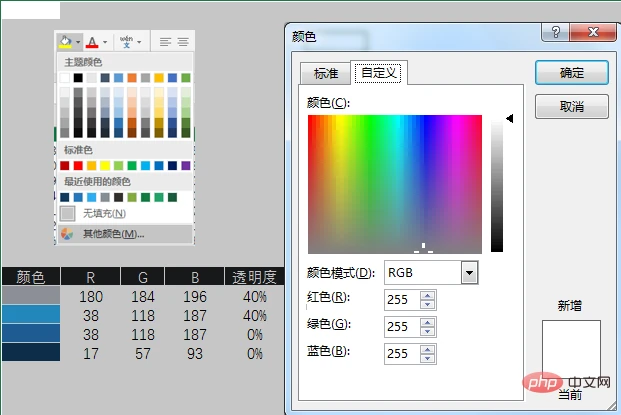The height and width of the screenshot is (415, 621).
Task: Click the luminance slider black arrow
Action: coord(510,118)
